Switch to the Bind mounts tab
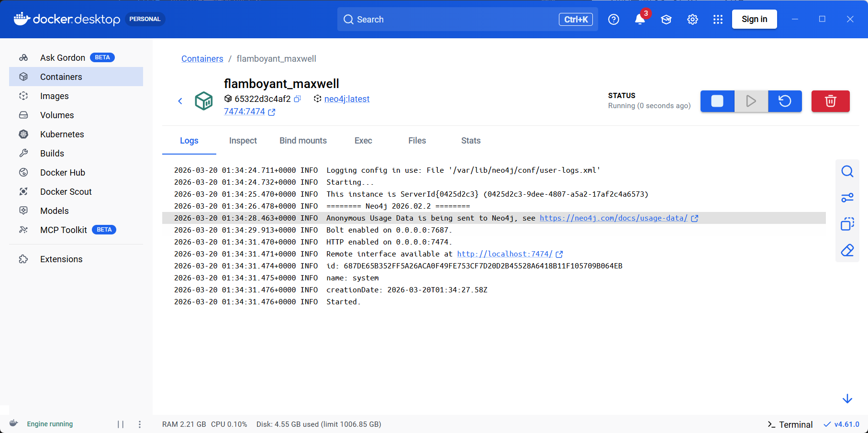 pos(303,141)
